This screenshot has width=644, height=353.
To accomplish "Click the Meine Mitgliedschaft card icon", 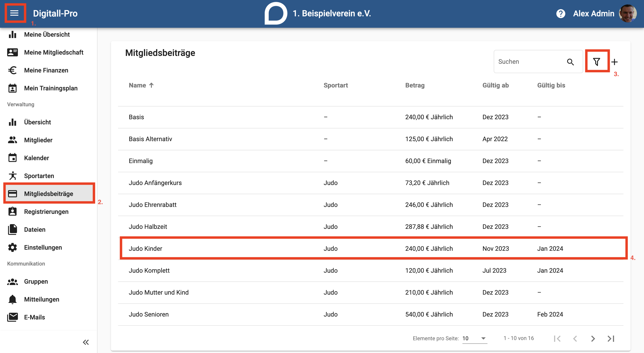I will pos(12,52).
